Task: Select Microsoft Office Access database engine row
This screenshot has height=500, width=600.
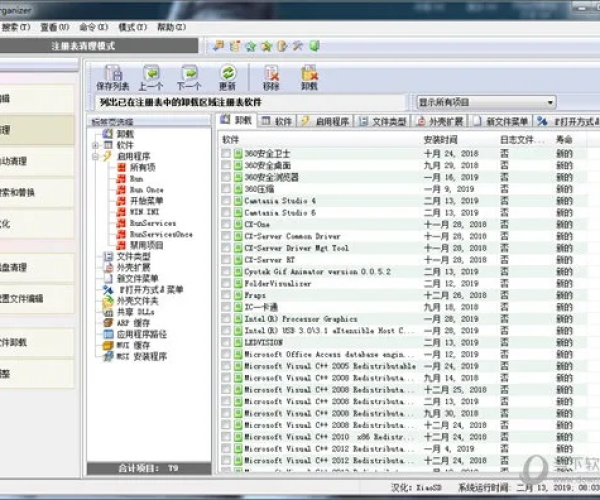Action: coord(403,354)
